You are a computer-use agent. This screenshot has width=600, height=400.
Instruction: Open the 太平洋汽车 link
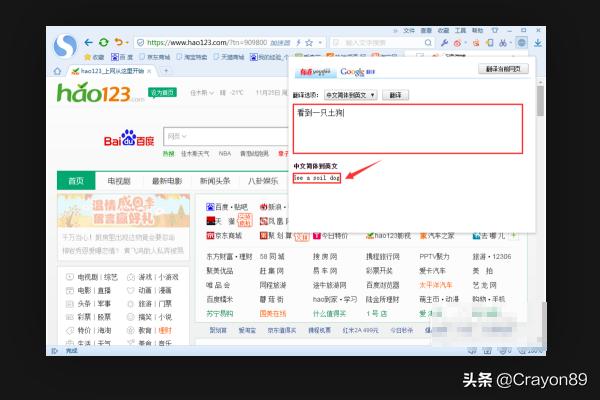[436, 285]
